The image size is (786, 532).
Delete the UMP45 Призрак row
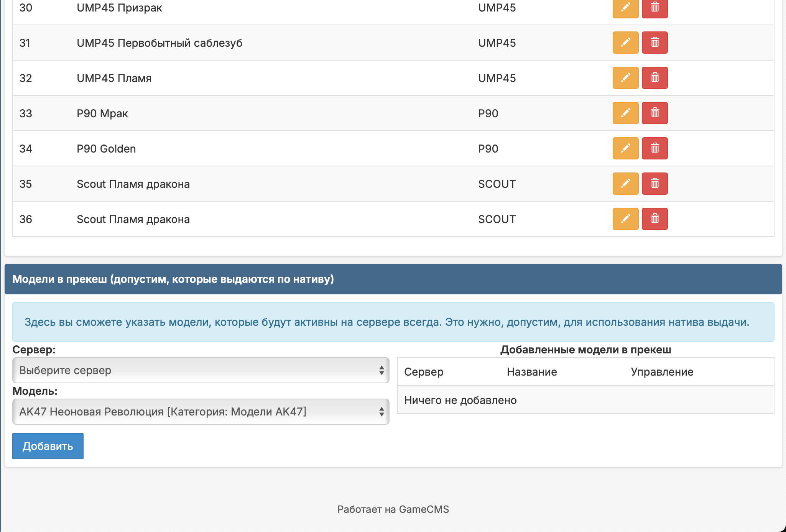(x=654, y=8)
